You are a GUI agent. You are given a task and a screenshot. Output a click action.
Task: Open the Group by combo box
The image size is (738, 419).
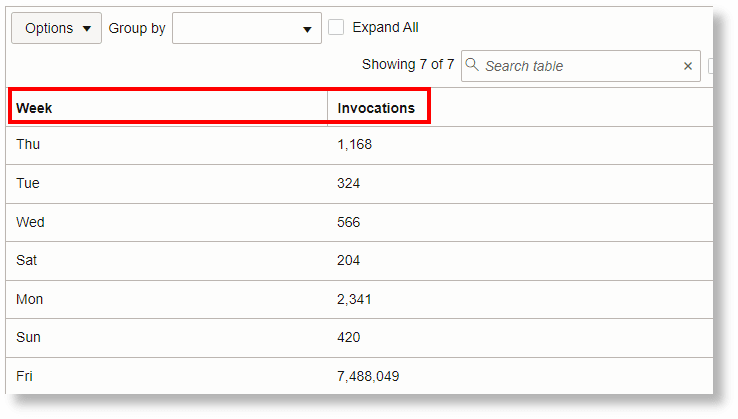click(247, 28)
